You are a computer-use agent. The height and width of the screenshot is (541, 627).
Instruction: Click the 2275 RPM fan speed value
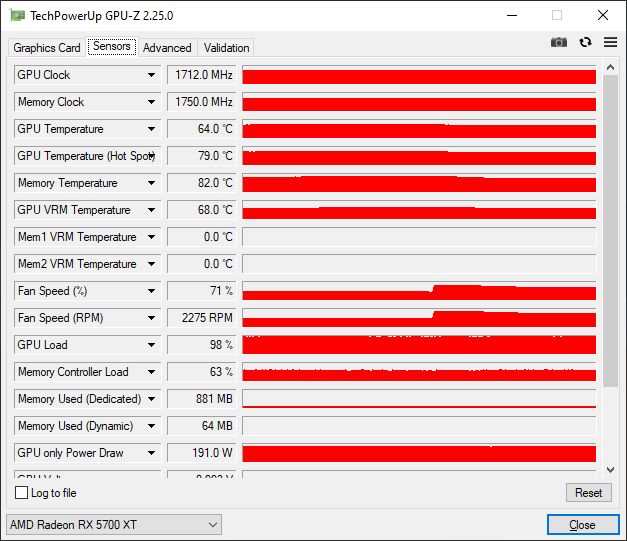pyautogui.click(x=202, y=318)
